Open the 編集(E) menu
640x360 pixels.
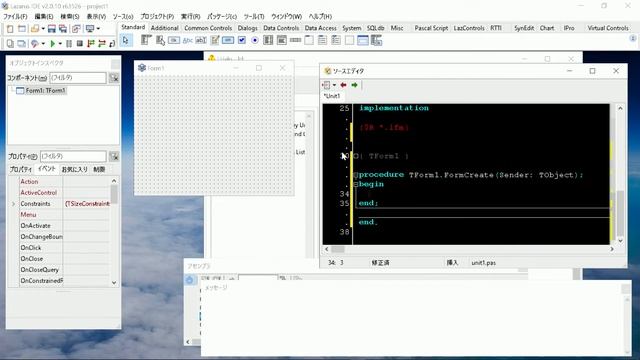click(x=44, y=16)
